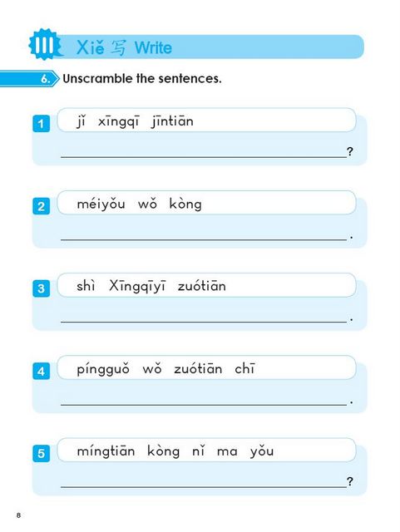
Task: Click the page number 8
Action: coord(18,515)
